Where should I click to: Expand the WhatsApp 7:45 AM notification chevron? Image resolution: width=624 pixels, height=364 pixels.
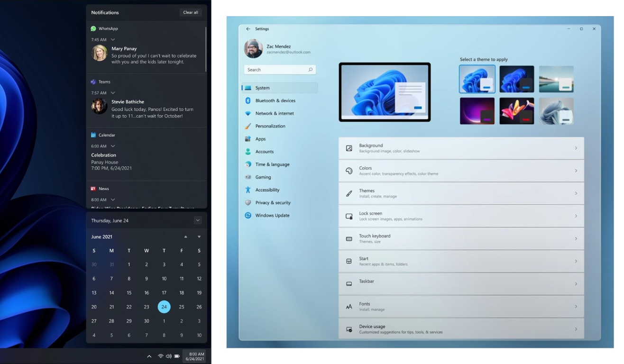(113, 39)
